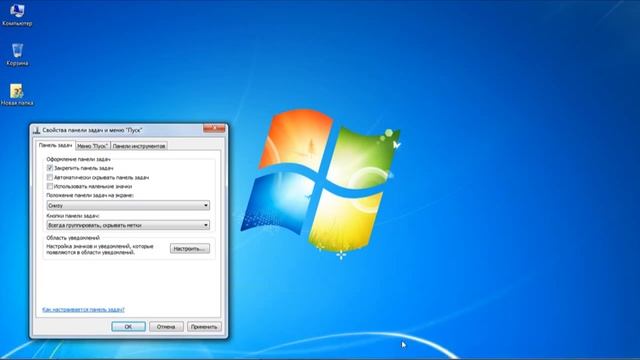Toggle Закрепить панель задач checkbox
This screenshot has width=640, height=360.
[50, 168]
